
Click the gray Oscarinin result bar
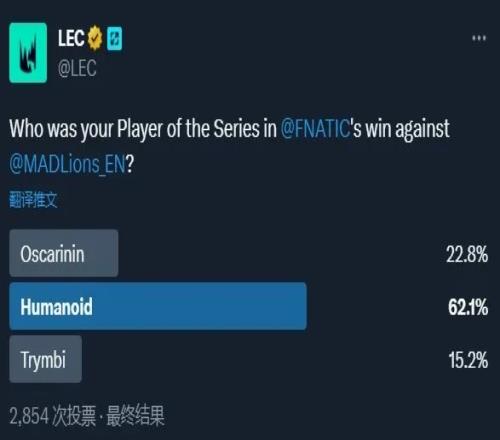click(x=64, y=253)
